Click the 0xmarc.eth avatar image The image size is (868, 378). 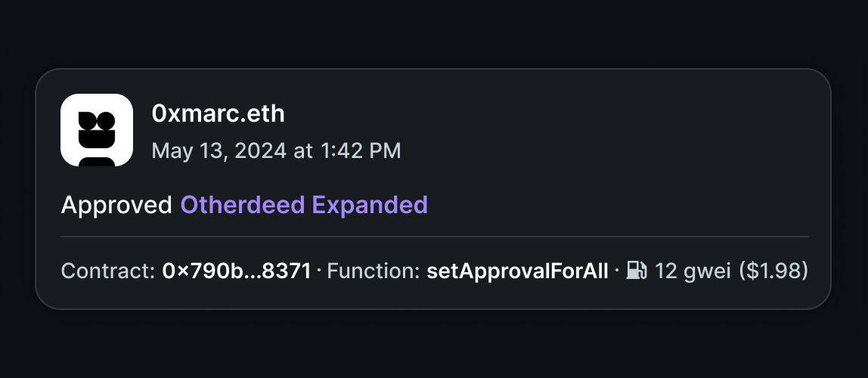(x=96, y=130)
